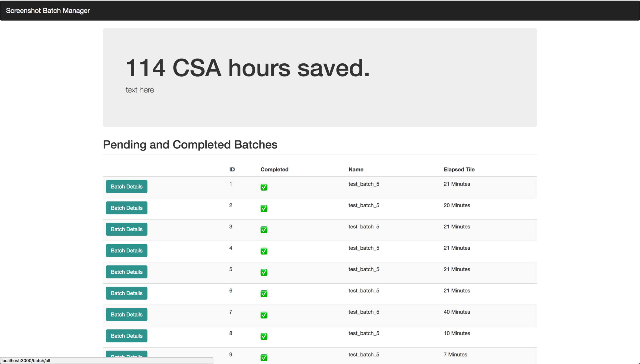The height and width of the screenshot is (364, 640).
Task: Click the green checkmark icon in row 2
Action: [264, 208]
